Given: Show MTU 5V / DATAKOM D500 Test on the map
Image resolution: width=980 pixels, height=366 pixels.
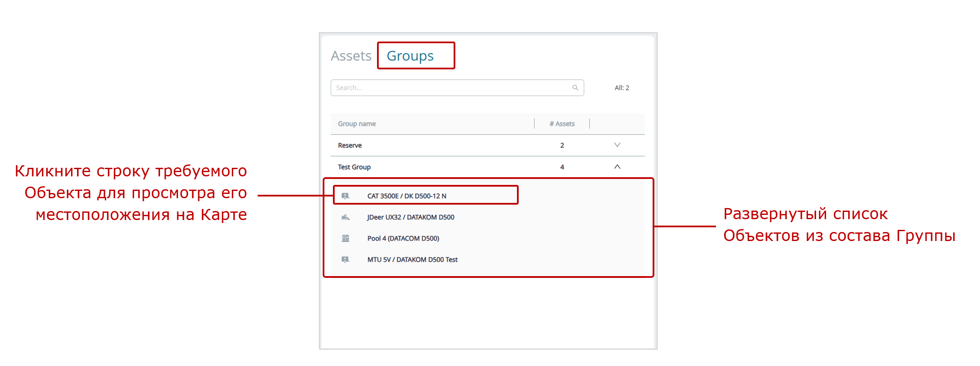Looking at the screenshot, I should click(x=412, y=259).
